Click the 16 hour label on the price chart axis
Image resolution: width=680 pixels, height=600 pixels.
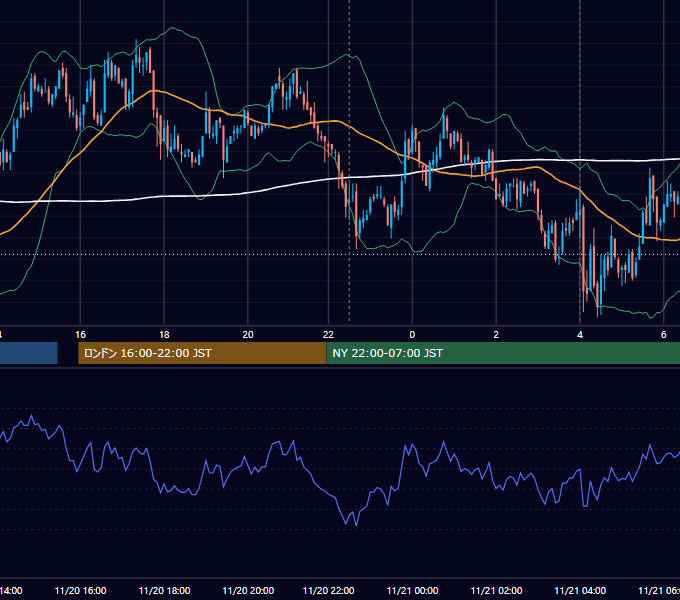tap(80, 335)
